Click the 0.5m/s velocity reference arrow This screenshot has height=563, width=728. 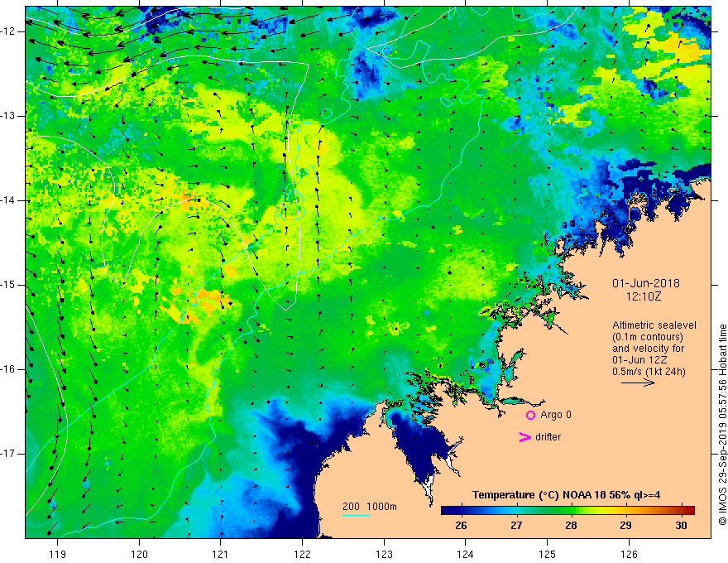coord(638,383)
